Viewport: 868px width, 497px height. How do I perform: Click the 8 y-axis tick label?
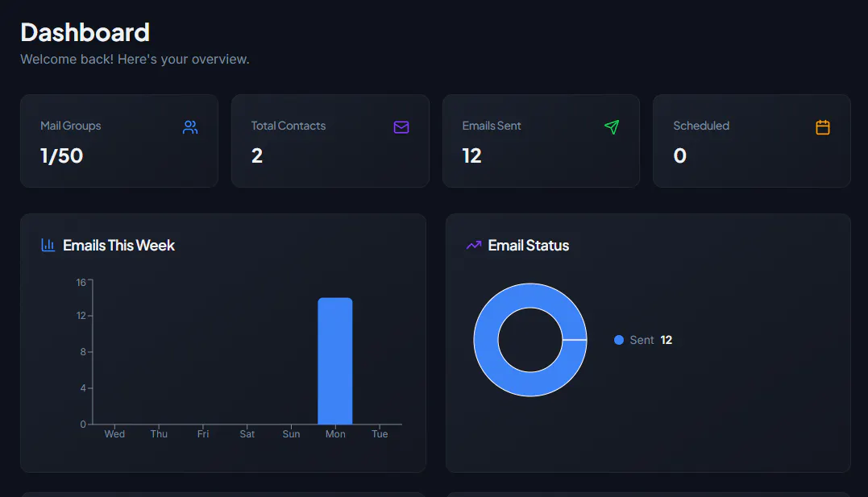tap(83, 351)
